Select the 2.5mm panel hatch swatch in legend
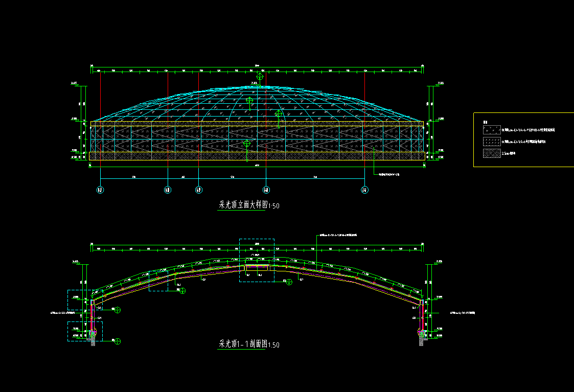 pyautogui.click(x=491, y=153)
